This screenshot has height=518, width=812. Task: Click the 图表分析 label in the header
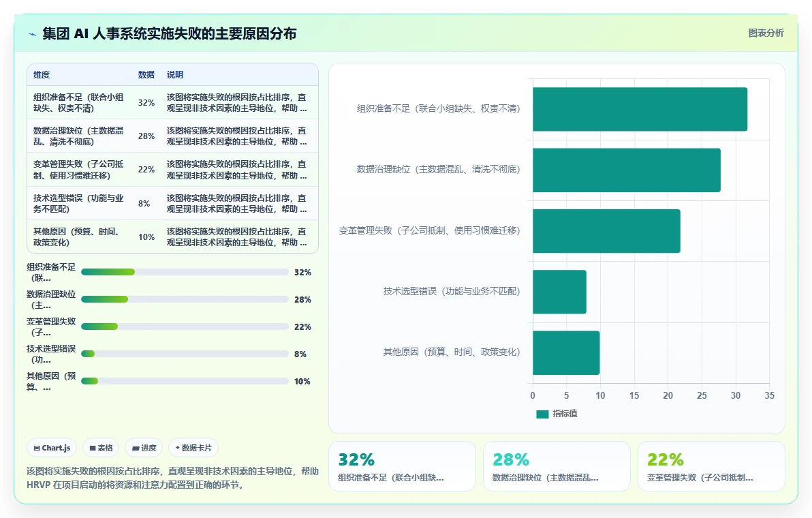[x=766, y=33]
